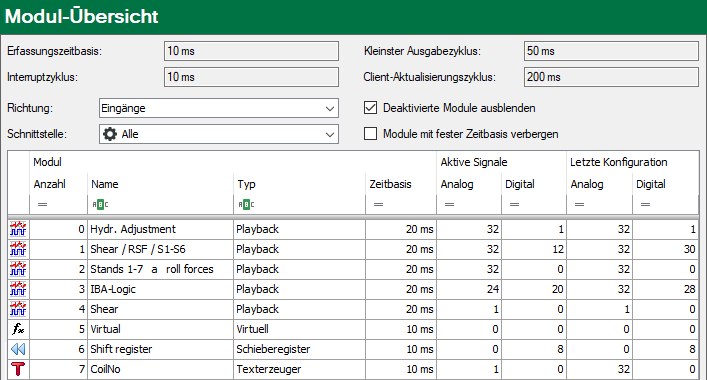
Task: Click the Virtuell type cell
Action: tap(300, 329)
